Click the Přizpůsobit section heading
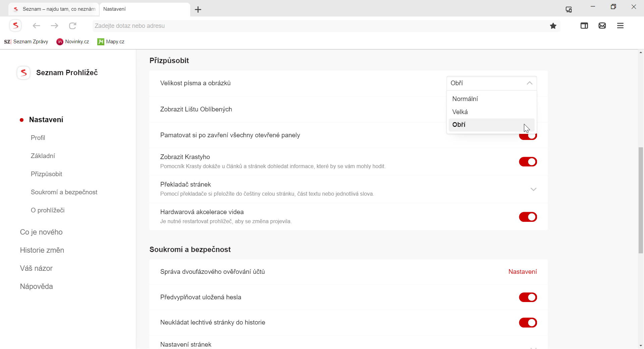 tap(169, 61)
